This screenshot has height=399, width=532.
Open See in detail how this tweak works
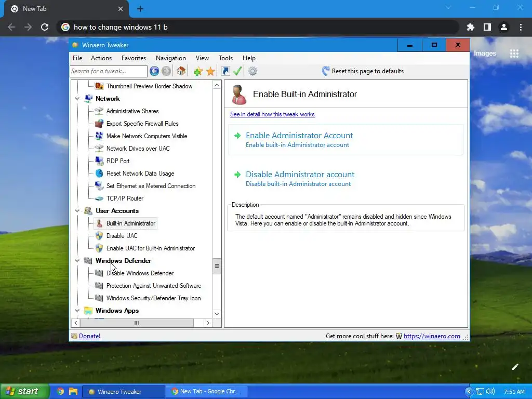pos(272,114)
